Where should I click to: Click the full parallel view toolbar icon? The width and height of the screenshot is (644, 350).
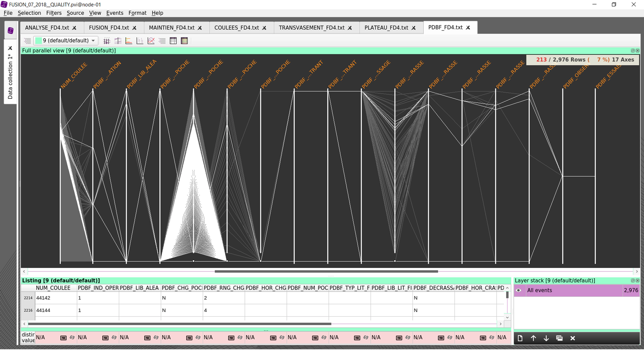pos(107,41)
